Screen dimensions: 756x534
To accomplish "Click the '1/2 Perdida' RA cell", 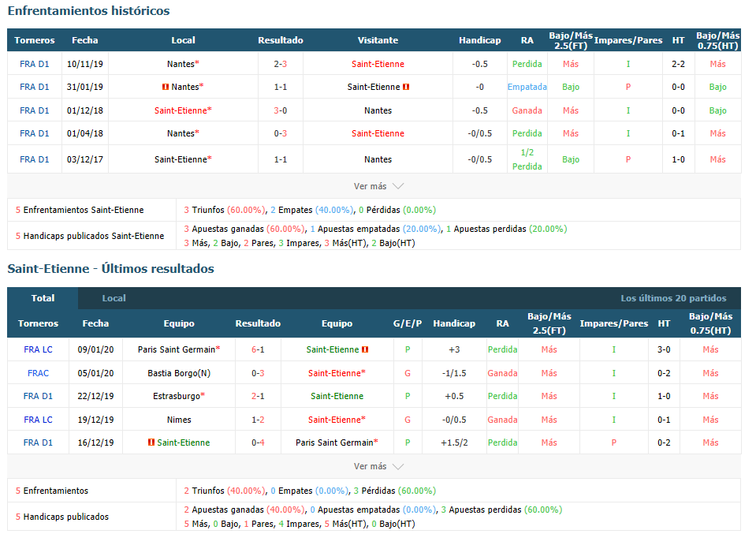I will (x=527, y=159).
